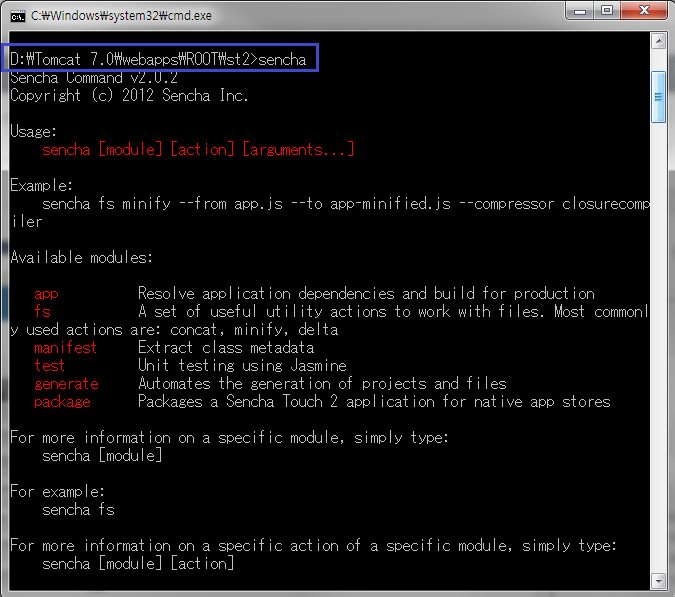The image size is (675, 597).
Task: Click the 'sencha [module] [action]' line
Action: click(138, 564)
